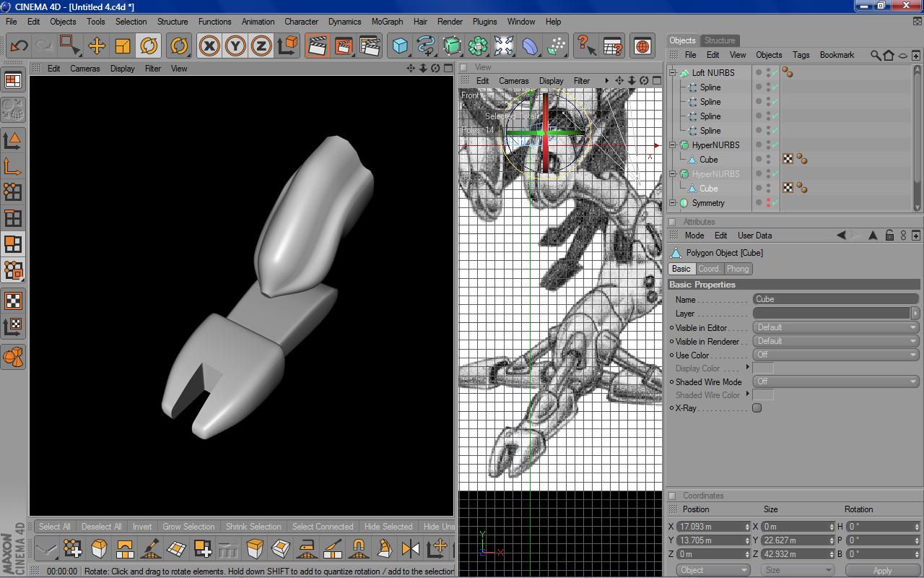Collapse the Loft NURBS tree node
924x578 pixels.
(673, 73)
